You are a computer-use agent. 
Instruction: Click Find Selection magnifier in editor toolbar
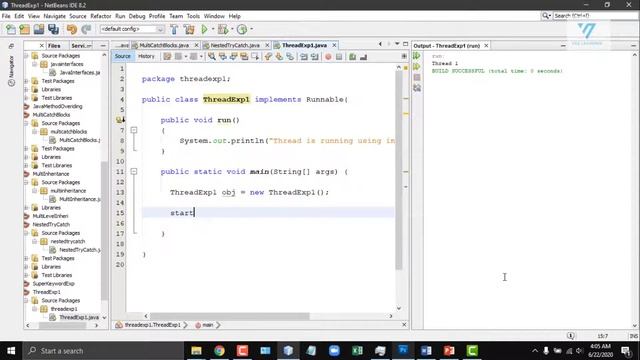(x=211, y=57)
